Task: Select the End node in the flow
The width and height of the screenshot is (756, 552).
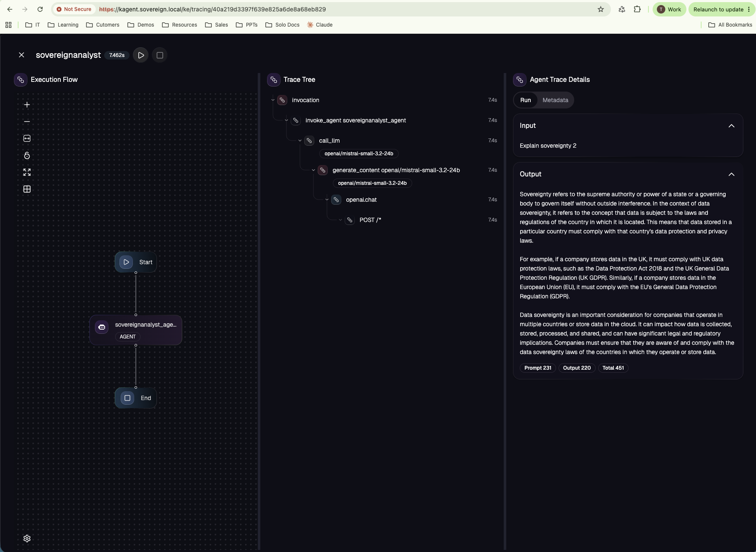Action: [x=136, y=398]
